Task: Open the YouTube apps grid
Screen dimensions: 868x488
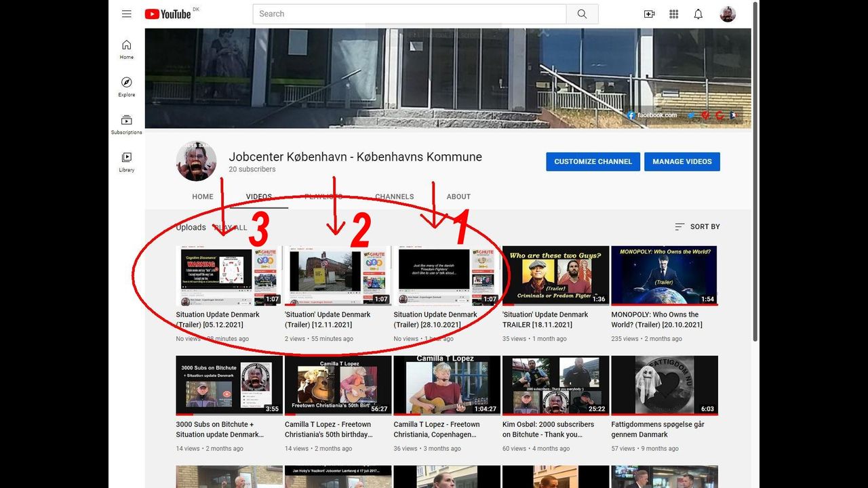Action: (673, 14)
